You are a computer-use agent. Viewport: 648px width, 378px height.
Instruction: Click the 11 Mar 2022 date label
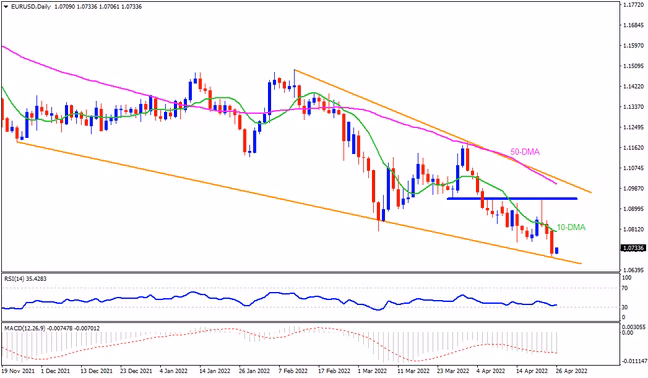click(x=413, y=371)
